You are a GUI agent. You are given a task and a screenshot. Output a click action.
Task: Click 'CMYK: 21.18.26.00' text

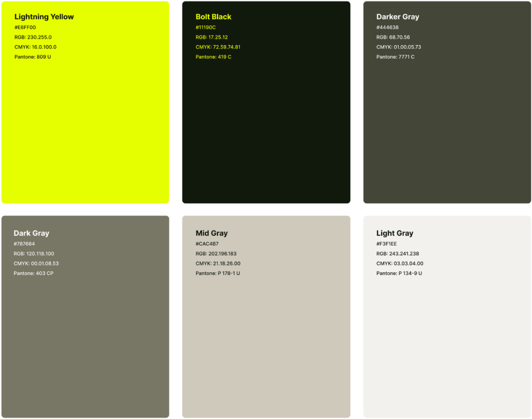coord(218,263)
